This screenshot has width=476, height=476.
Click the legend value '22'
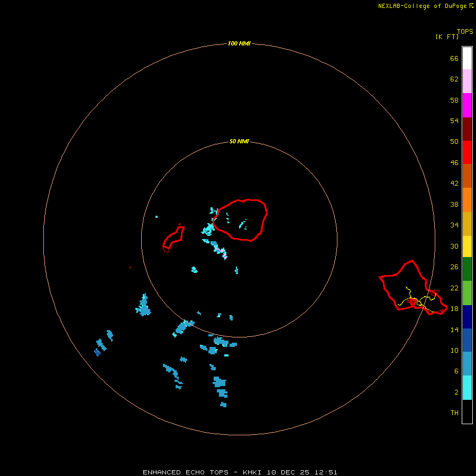[x=454, y=288]
